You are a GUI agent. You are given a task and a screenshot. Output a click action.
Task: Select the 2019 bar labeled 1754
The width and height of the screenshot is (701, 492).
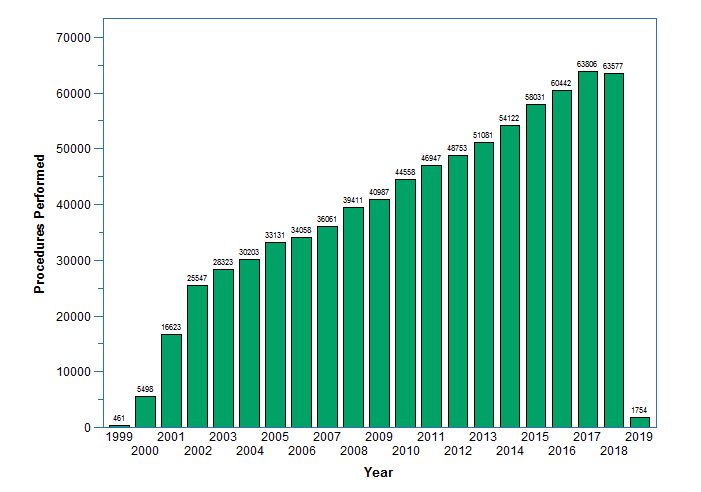(x=639, y=422)
